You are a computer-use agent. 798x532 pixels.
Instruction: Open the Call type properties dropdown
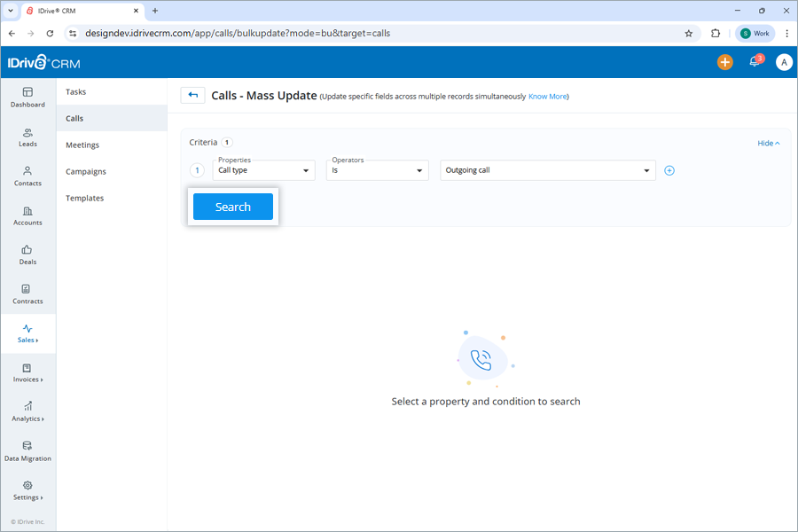263,169
